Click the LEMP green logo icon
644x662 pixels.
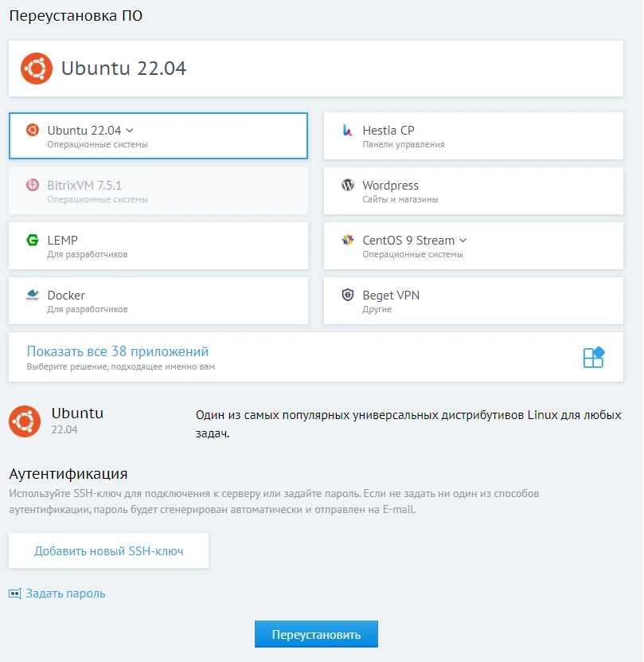[33, 240]
